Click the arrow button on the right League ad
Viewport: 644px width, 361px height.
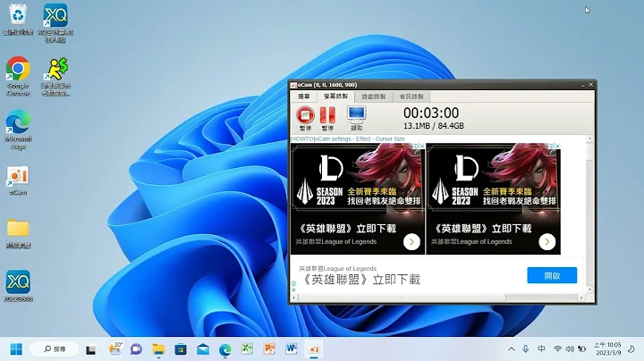pyautogui.click(x=547, y=241)
